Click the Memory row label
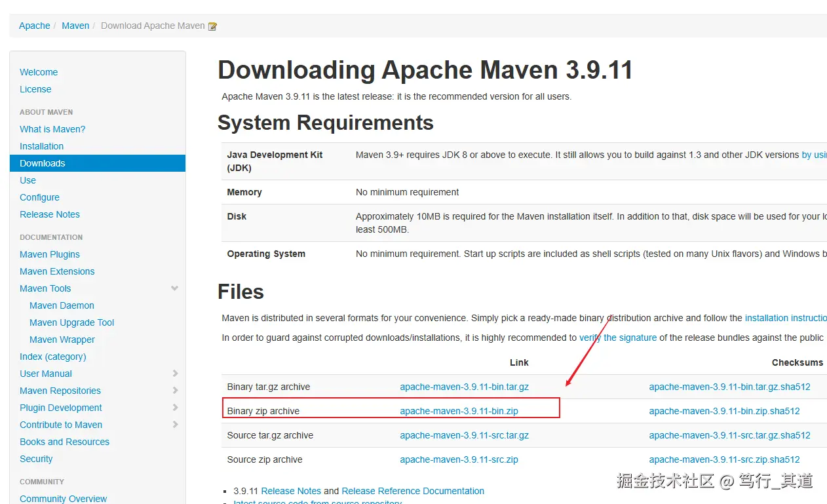827x504 pixels. click(244, 192)
